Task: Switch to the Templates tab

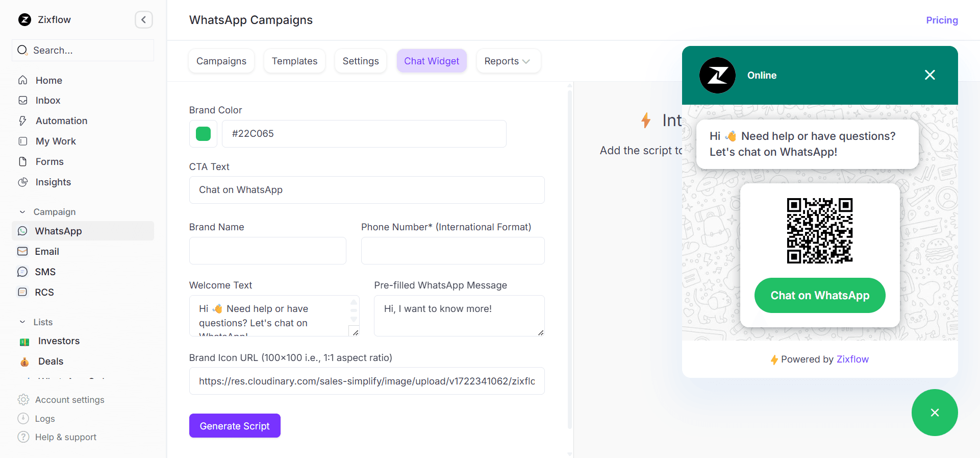Action: (x=294, y=61)
